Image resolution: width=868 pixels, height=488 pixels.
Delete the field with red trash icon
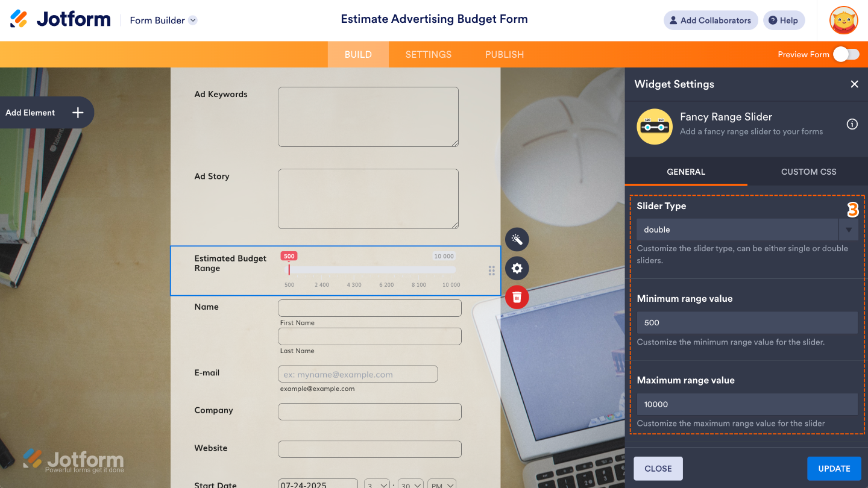pyautogui.click(x=517, y=297)
